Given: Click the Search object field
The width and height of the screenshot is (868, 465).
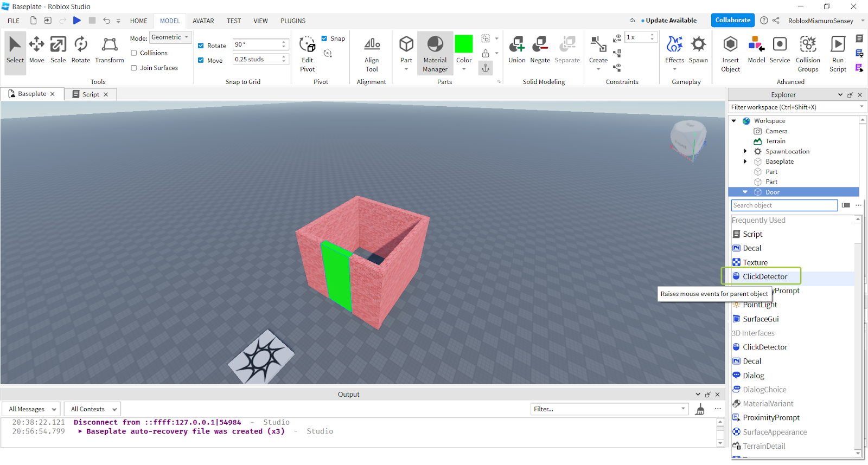Looking at the screenshot, I should [x=784, y=205].
